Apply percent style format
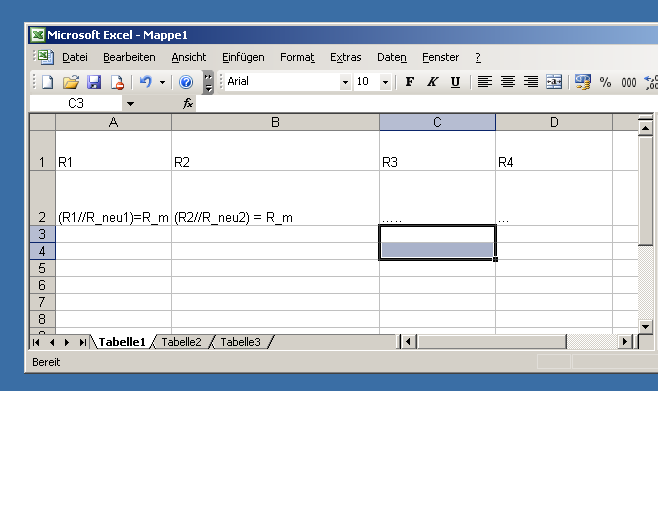 [x=605, y=82]
